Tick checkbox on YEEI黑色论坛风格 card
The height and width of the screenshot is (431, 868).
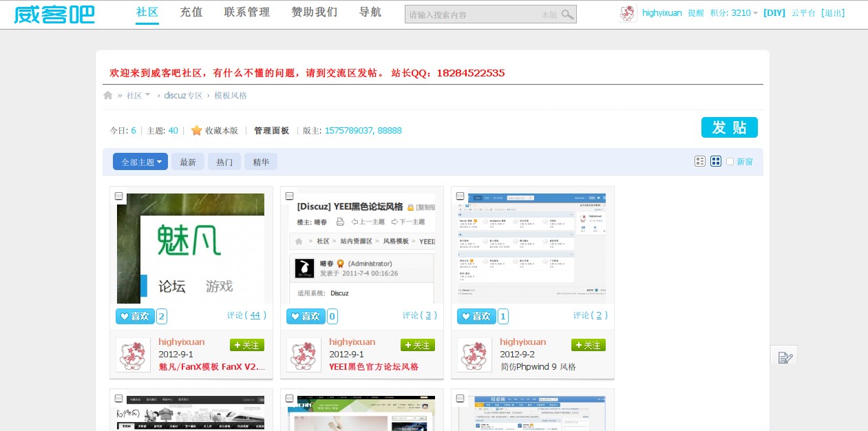[x=289, y=196]
